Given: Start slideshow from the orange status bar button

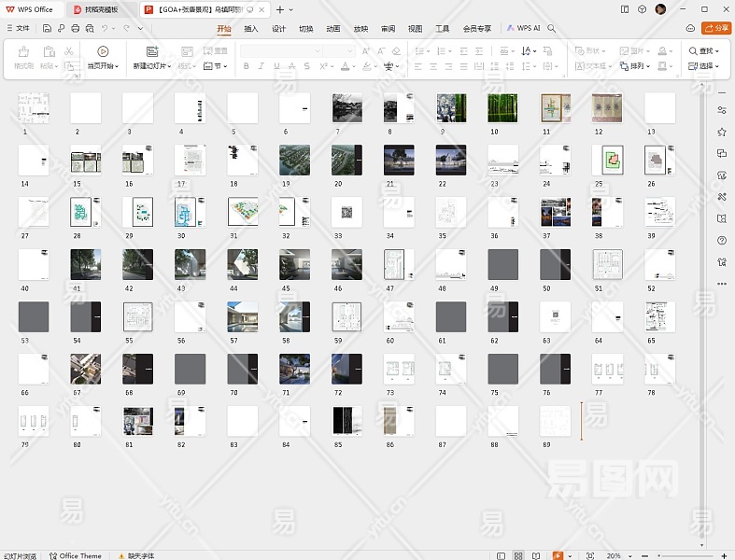Looking at the screenshot, I should pyautogui.click(x=558, y=555).
